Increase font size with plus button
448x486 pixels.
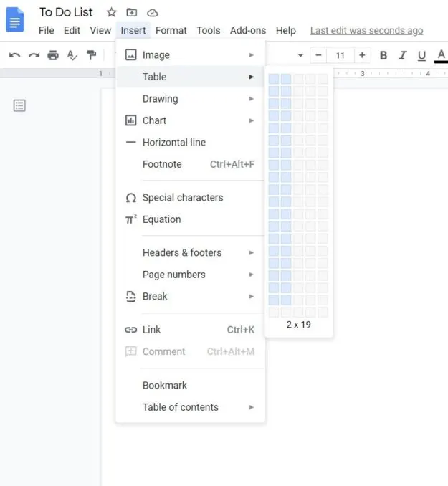point(362,55)
